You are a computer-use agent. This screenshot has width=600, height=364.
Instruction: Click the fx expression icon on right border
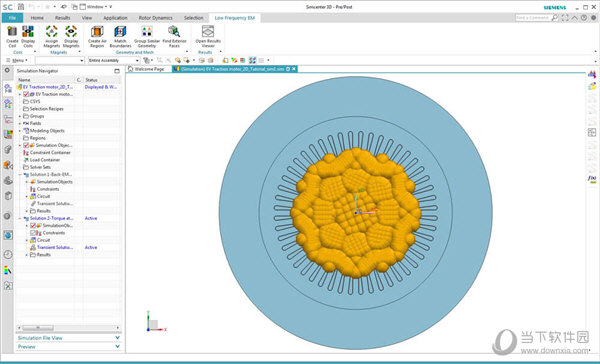592,178
